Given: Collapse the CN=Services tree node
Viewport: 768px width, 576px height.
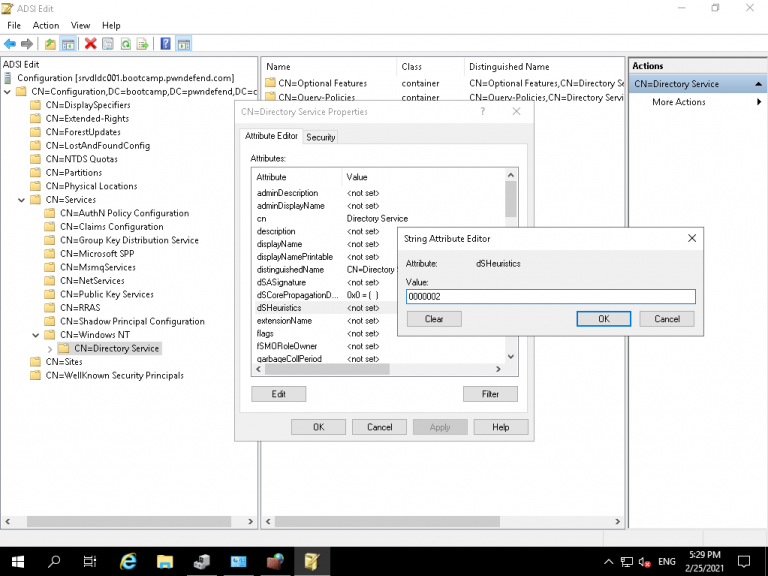Looking at the screenshot, I should click(x=23, y=200).
